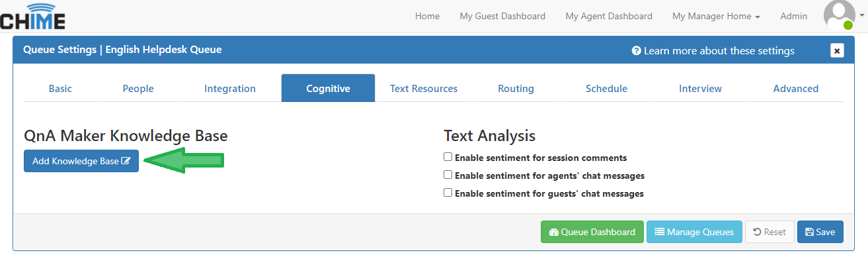Click the Manage Queues list icon

pyautogui.click(x=659, y=232)
